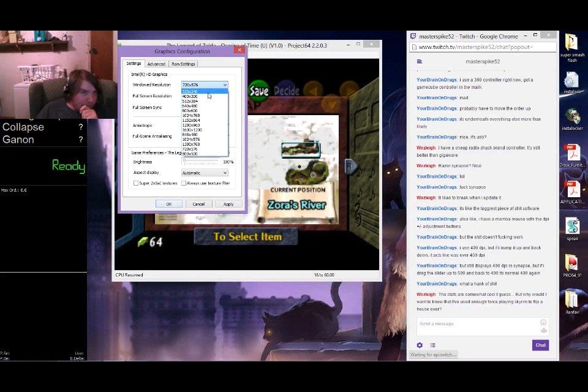This screenshot has width=588, height=392.
Task: Open the PRO64_91 desktop icon
Action: 572,266
